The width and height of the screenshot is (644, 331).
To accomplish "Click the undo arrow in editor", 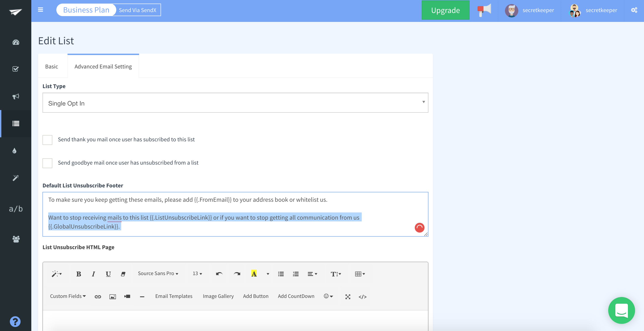I will 219,274.
